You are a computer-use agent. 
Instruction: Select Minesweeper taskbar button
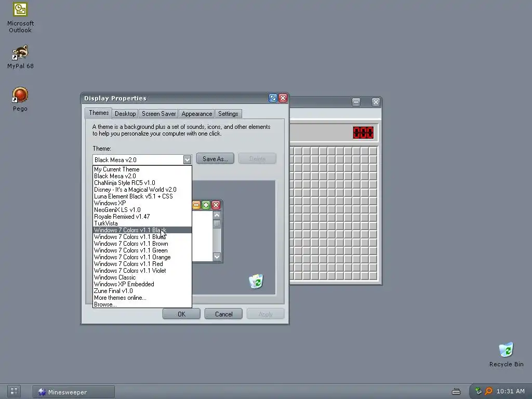pos(74,392)
